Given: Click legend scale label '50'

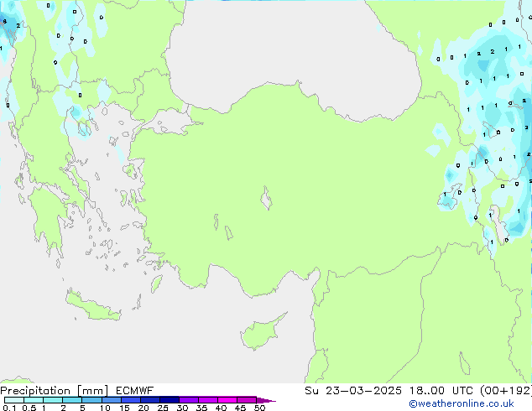Looking at the screenshot, I should click(x=259, y=408).
